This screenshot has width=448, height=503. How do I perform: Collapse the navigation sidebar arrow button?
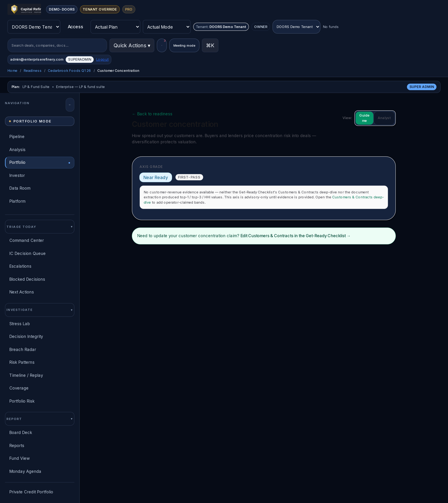pyautogui.click(x=70, y=105)
